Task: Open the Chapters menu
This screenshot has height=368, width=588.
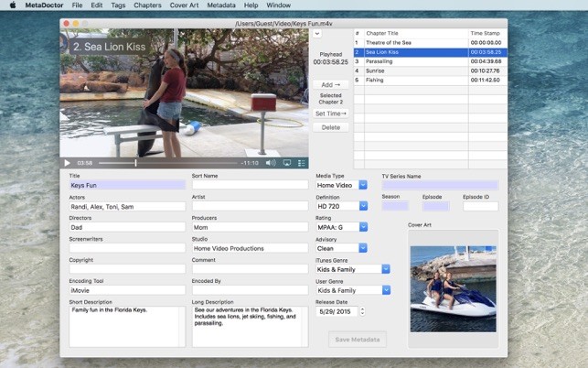Action: point(147,5)
